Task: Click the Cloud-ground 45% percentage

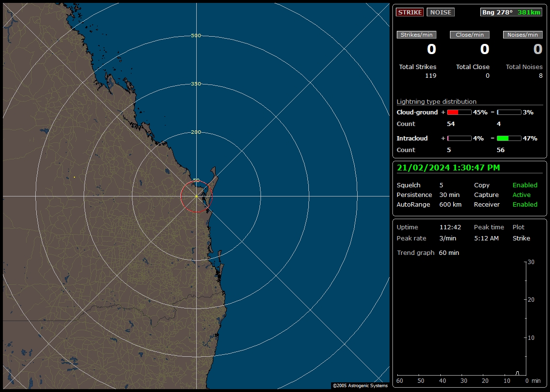Action: [x=480, y=112]
